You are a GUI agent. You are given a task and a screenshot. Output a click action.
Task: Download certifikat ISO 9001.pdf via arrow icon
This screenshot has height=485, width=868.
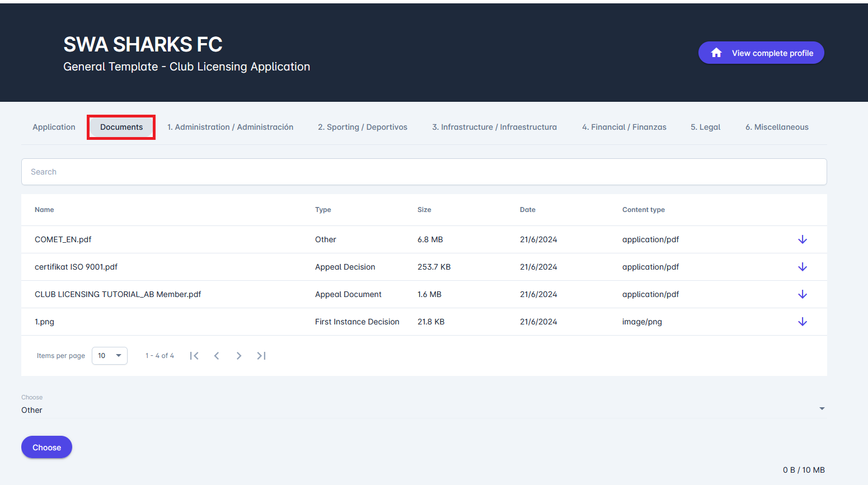click(802, 267)
